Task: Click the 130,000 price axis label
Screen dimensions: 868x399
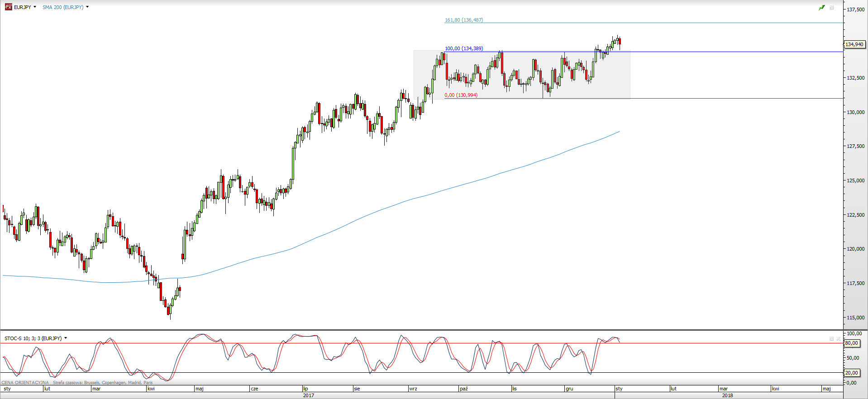Action: tap(856, 112)
